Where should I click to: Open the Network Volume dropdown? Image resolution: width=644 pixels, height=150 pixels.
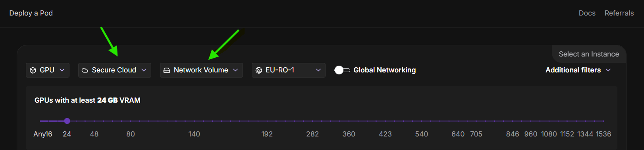click(x=201, y=70)
